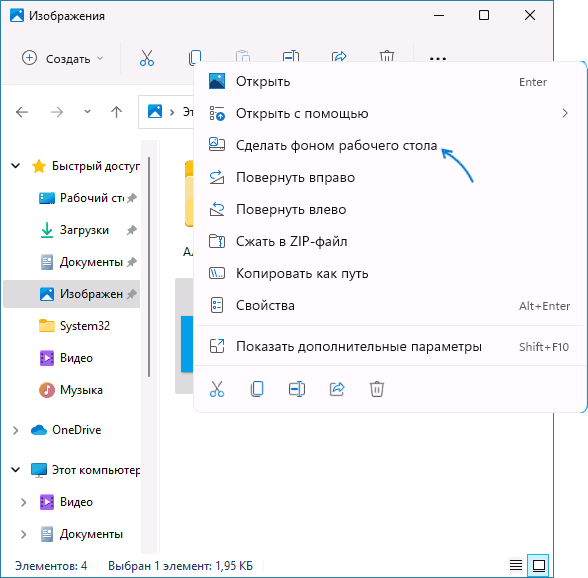Go back with the left arrow button
Image resolution: width=588 pixels, height=578 pixels.
(22, 112)
